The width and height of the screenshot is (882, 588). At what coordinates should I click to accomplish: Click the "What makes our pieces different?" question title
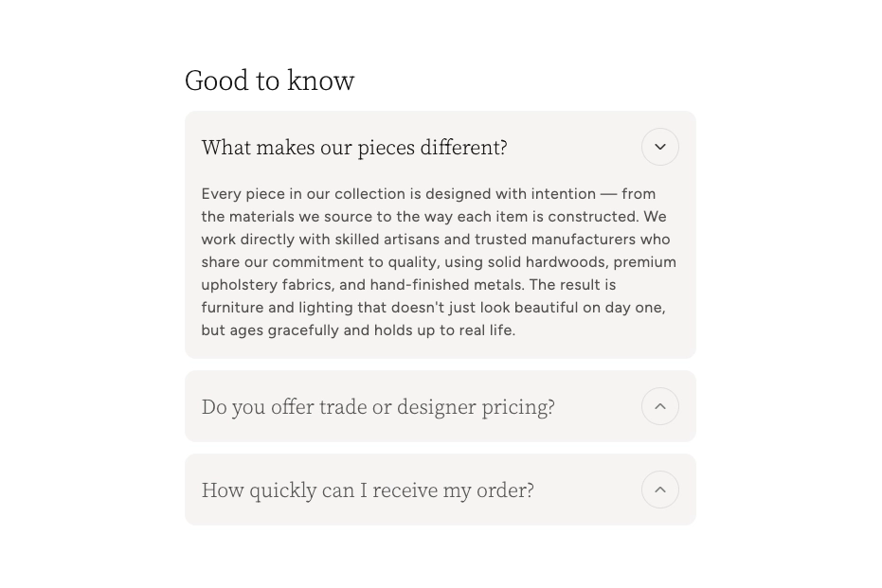(x=354, y=148)
